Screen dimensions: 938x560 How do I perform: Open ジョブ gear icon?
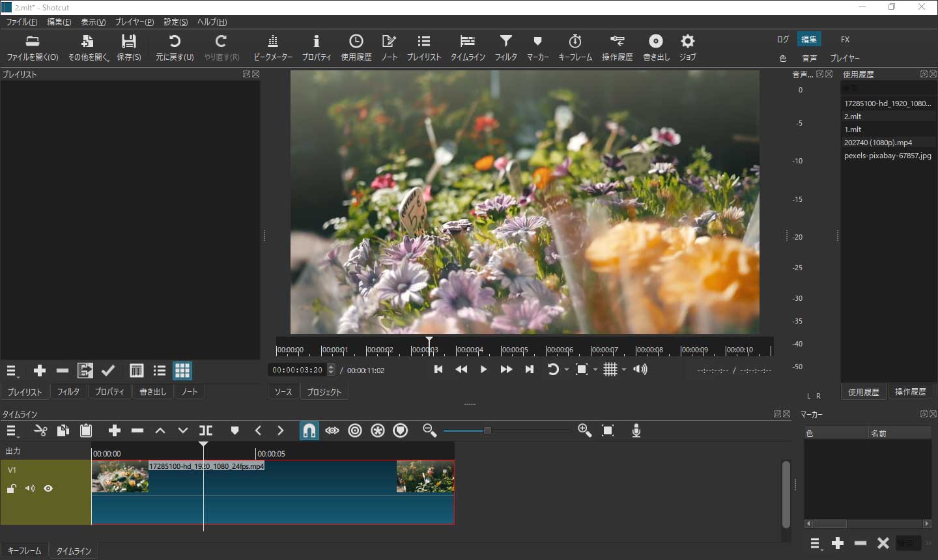point(688,48)
